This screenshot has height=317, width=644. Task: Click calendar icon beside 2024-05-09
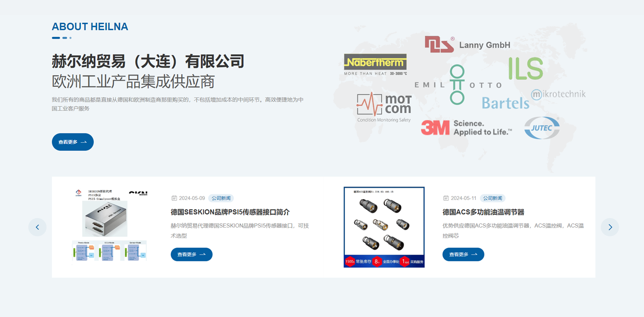[x=174, y=198]
